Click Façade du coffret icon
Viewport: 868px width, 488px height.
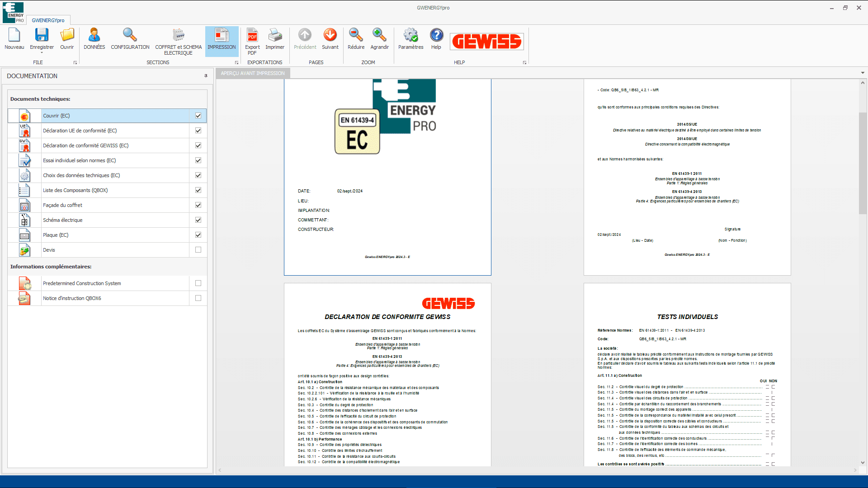[x=24, y=205]
